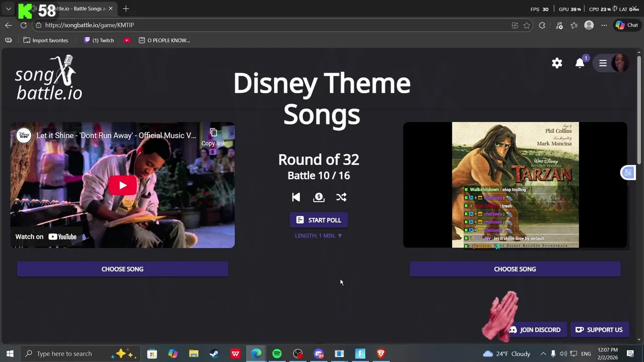Screen dimensions: 644x362
Task: Open the notifications bell
Action: [x=580, y=63]
